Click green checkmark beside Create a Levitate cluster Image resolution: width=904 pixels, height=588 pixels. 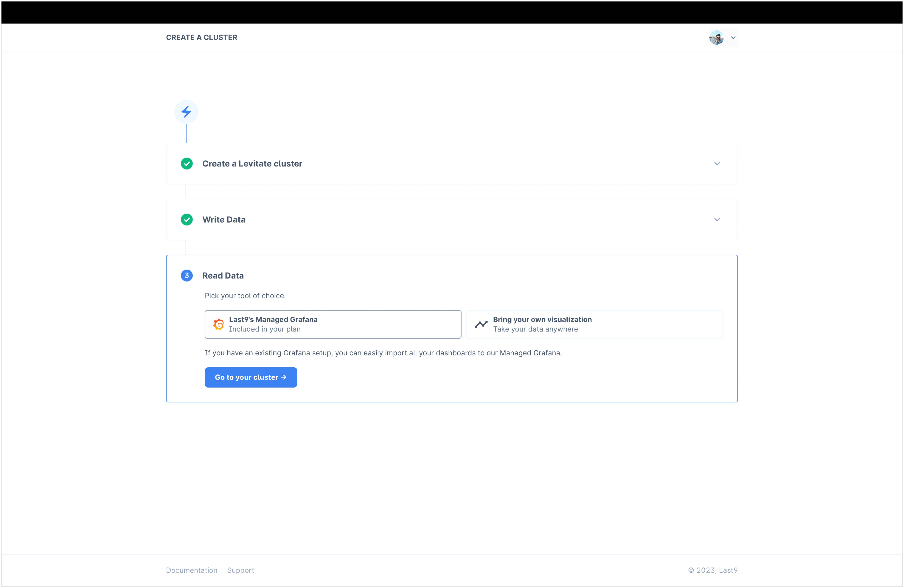[x=187, y=164]
